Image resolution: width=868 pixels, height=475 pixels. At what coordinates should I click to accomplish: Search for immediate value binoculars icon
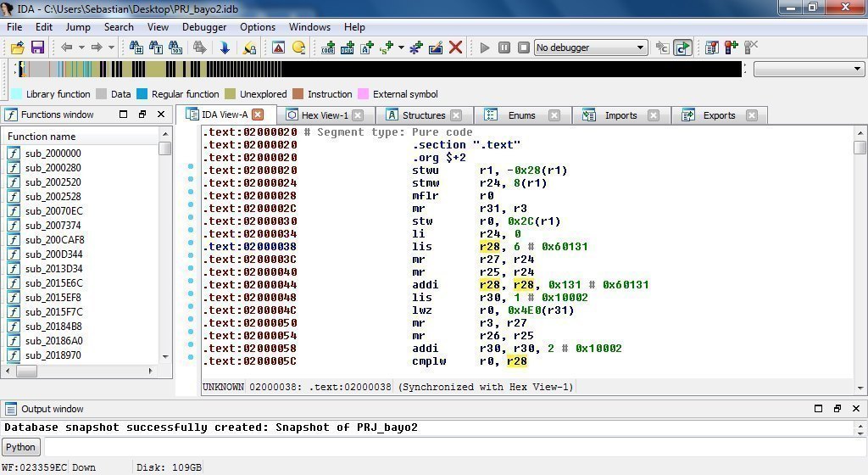tap(136, 47)
